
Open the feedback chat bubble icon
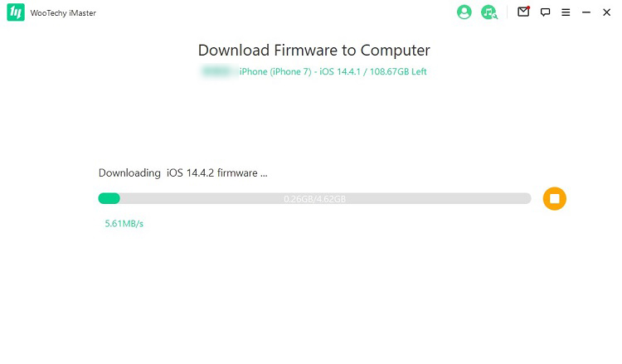pyautogui.click(x=546, y=12)
